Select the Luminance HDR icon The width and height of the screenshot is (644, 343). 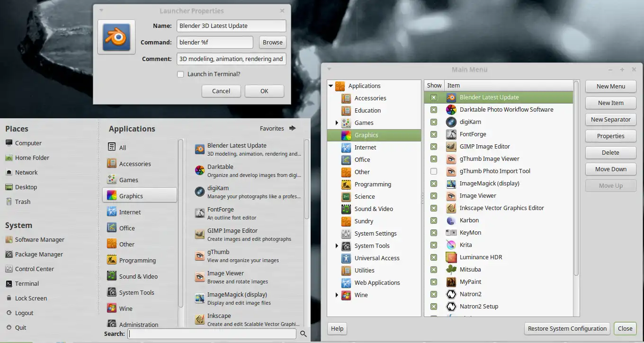point(451,257)
